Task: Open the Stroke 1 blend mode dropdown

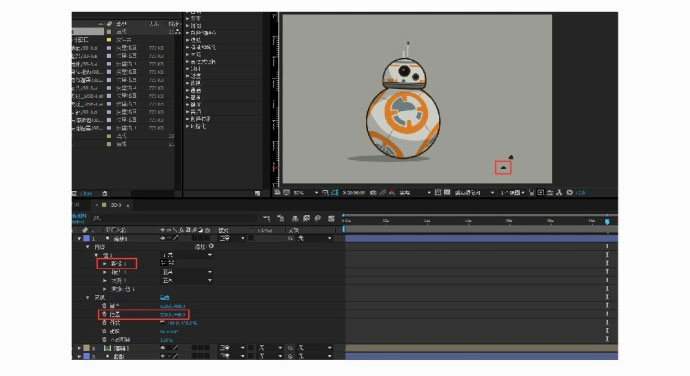Action: click(x=187, y=272)
